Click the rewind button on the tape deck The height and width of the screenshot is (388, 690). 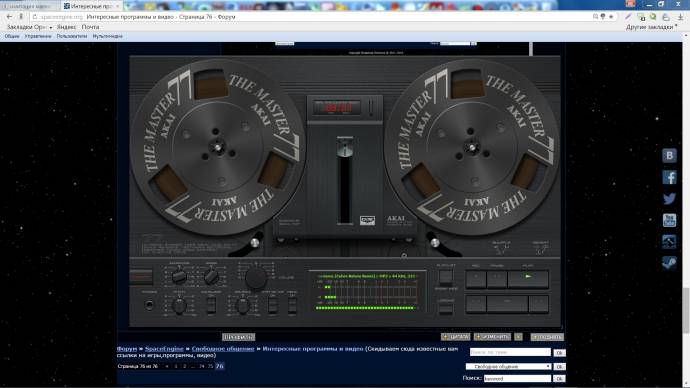[x=476, y=304]
